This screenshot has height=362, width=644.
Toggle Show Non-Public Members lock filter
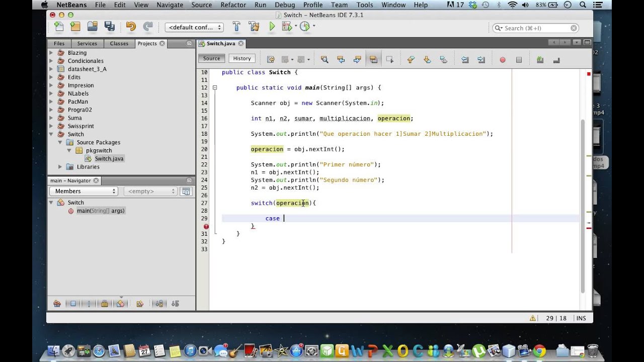105,303
